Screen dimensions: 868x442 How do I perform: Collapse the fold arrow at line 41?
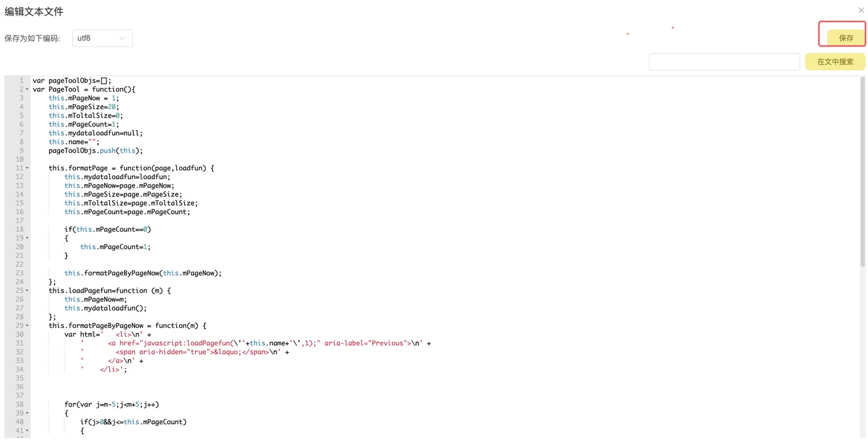(x=27, y=430)
